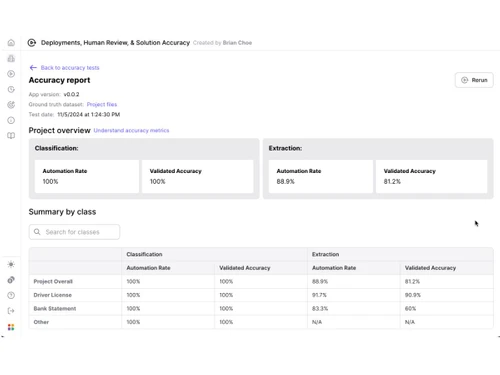Open the question-mark help icon

coord(11,295)
